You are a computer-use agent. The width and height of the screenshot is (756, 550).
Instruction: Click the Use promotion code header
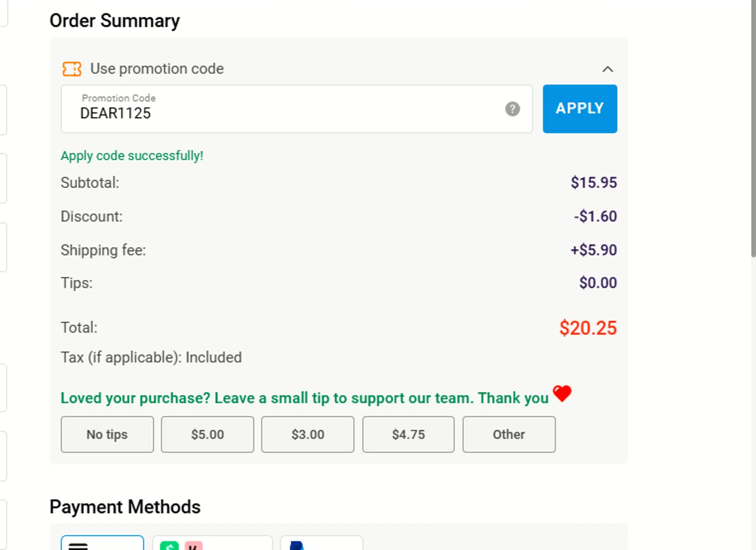pos(157,69)
